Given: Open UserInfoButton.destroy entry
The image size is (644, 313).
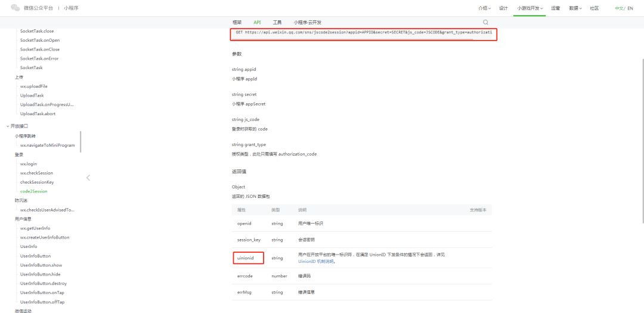Looking at the screenshot, I should coord(44,283).
